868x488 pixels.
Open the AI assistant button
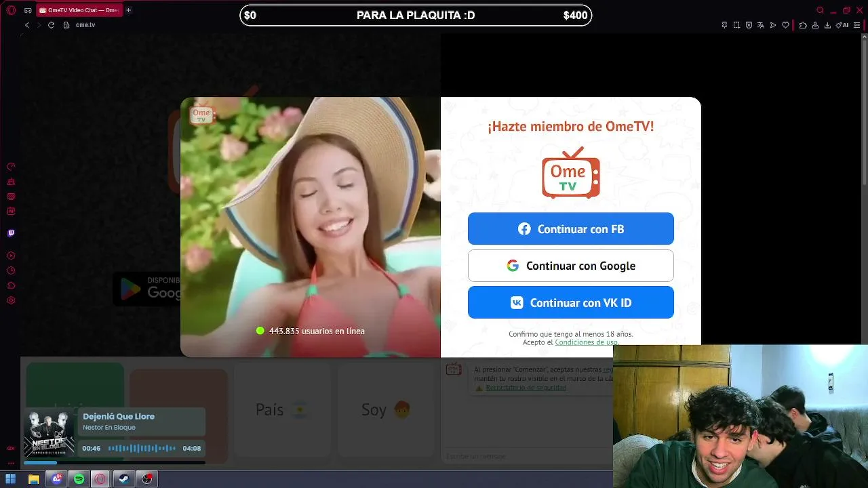tap(843, 25)
